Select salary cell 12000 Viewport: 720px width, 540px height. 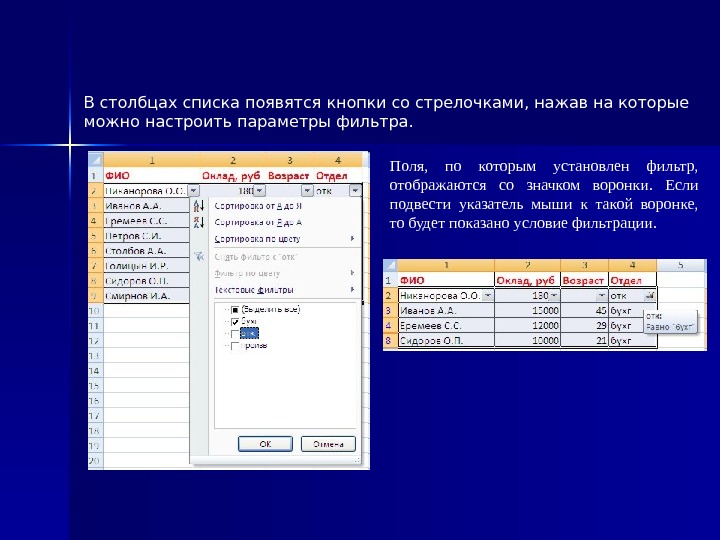click(528, 326)
